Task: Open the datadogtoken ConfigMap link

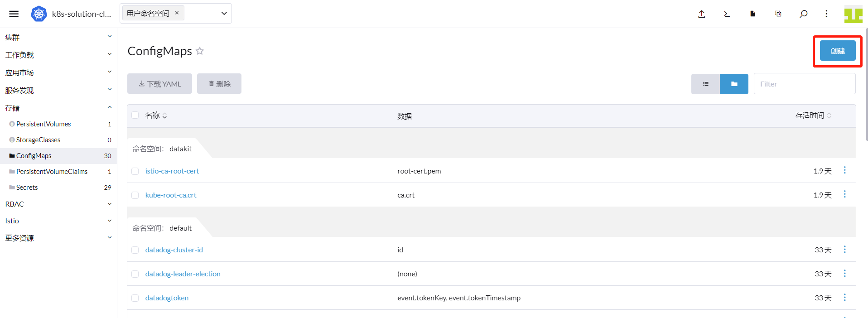Action: (167, 298)
